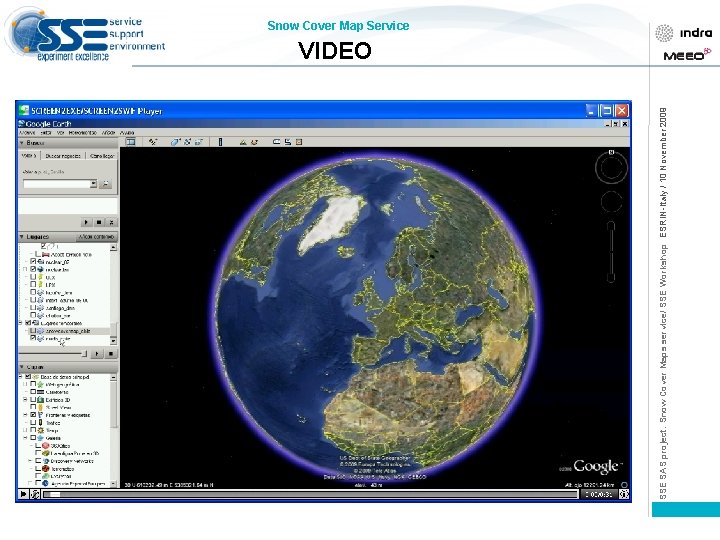
Task: Collapse the Base de datos principal node
Action: [21, 377]
